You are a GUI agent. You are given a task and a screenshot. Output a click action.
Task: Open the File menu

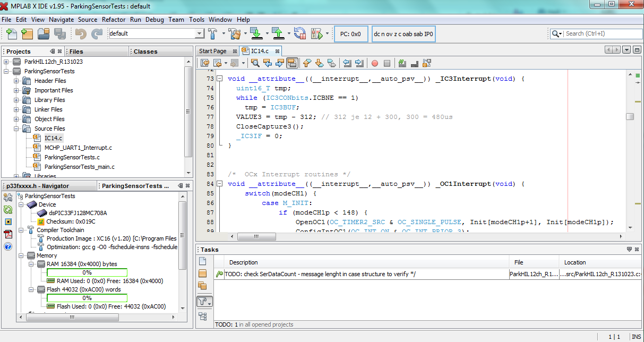[6, 20]
